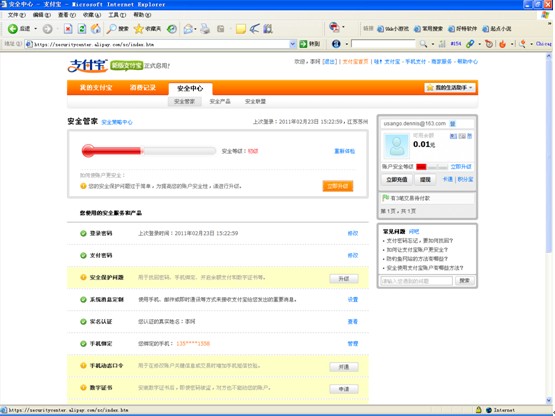This screenshot has height=416, width=555.
Task: Click the flame icon on the right toolbar
Action: point(502,44)
